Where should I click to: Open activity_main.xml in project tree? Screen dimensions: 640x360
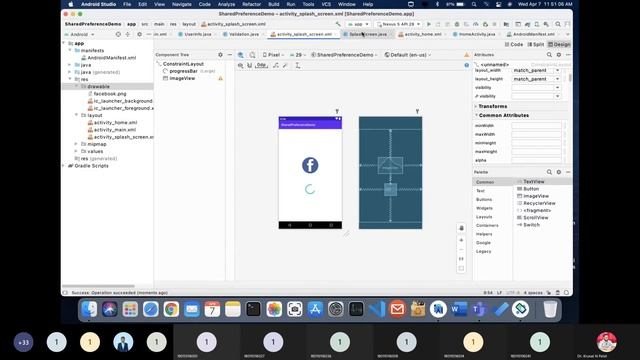115,130
